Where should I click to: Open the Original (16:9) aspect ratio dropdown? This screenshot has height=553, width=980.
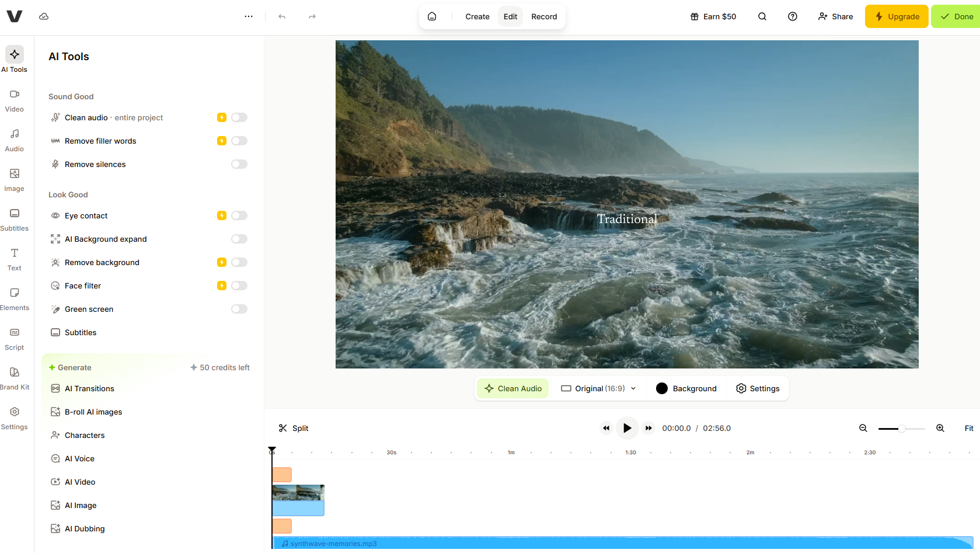point(598,388)
